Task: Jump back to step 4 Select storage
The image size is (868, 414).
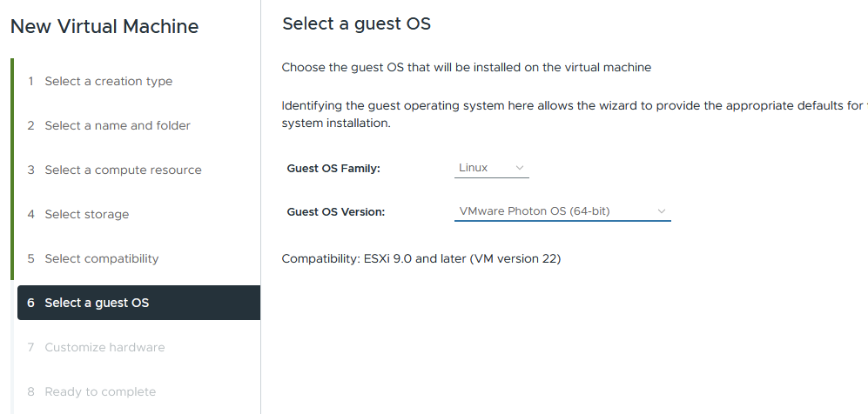Action: pos(87,214)
